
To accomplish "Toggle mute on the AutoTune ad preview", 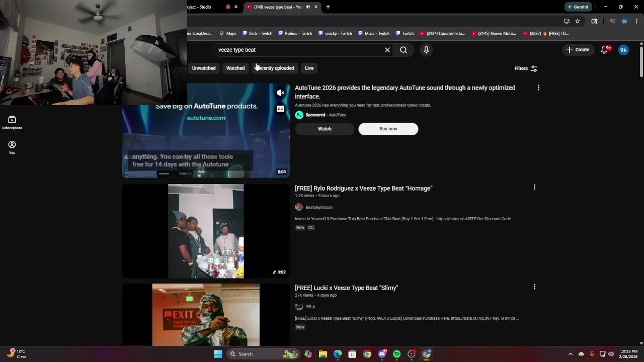I will (x=281, y=93).
